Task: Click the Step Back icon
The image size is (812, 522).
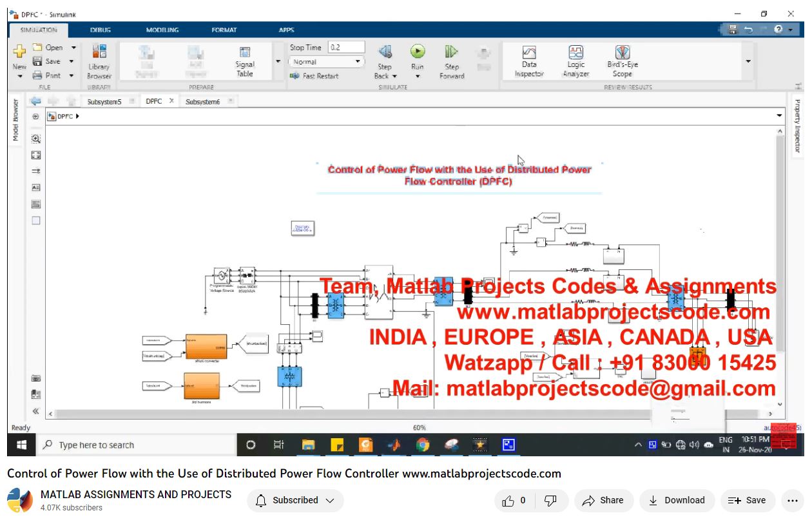Action: [385, 52]
